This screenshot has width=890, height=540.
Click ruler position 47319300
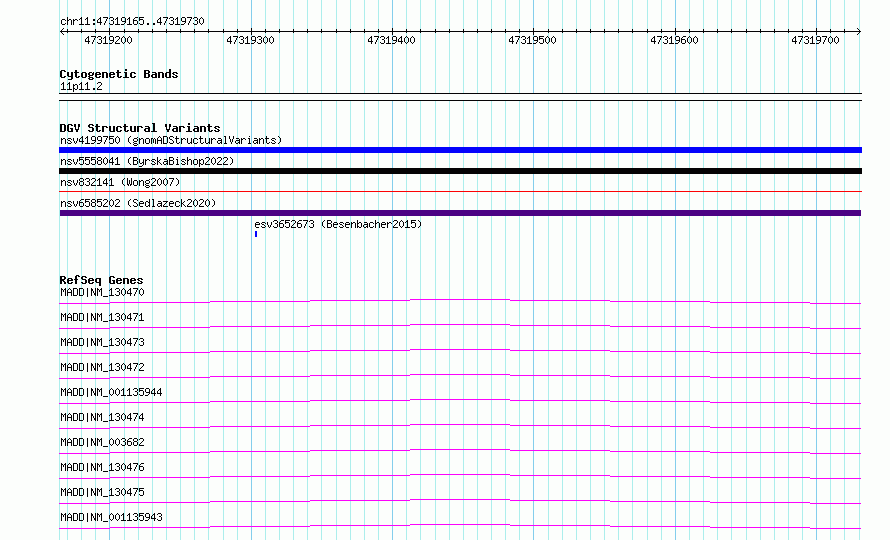click(x=250, y=40)
